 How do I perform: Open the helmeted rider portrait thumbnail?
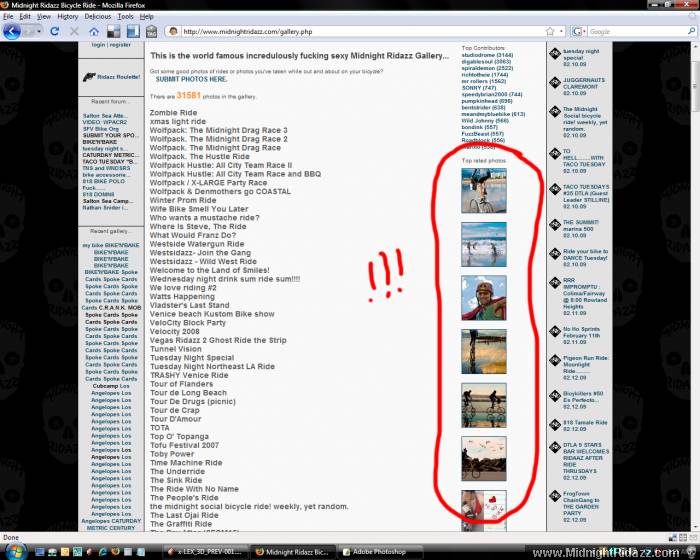(484, 298)
